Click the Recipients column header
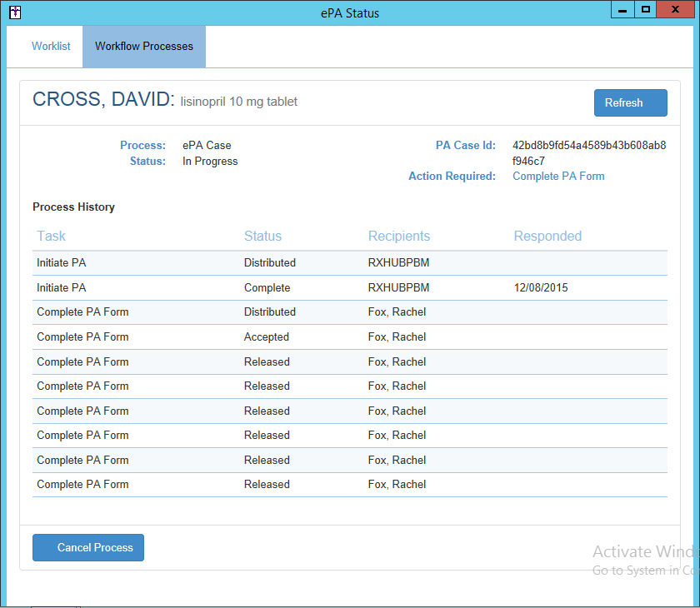700x608 pixels. coord(399,237)
